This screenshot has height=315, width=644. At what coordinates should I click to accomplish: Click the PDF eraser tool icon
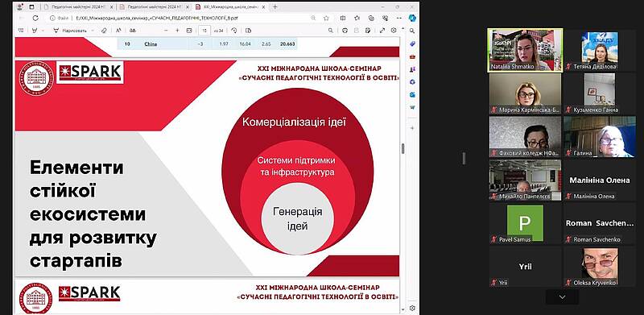[104, 31]
